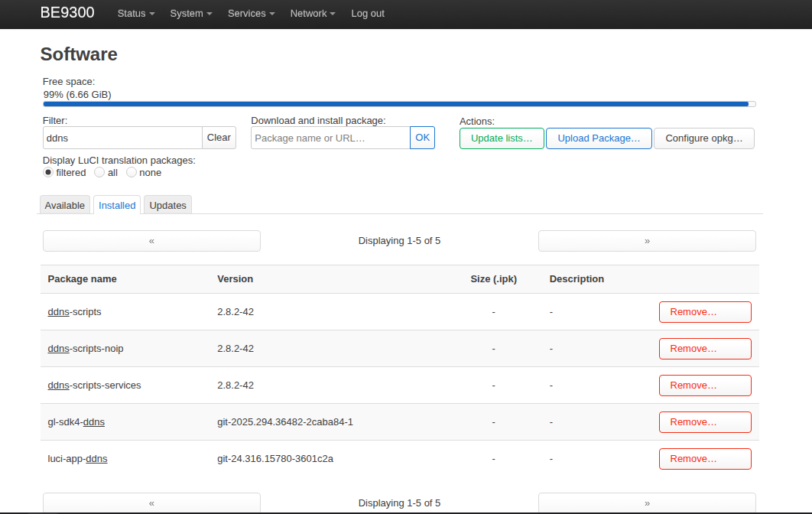Click the BE9300 router title

(x=67, y=13)
